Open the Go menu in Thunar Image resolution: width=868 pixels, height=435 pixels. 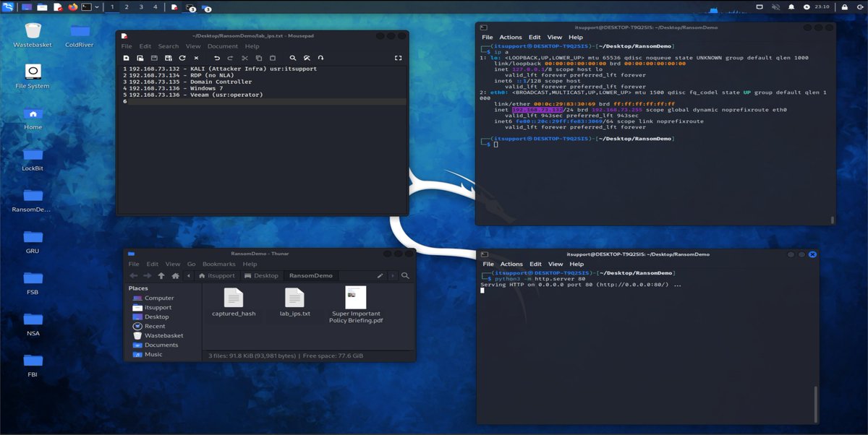(192, 264)
